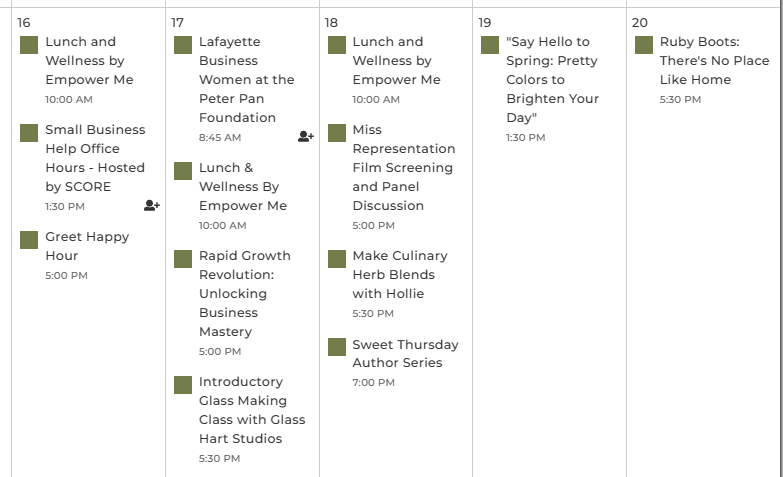Select day 19 on the calendar

(485, 22)
